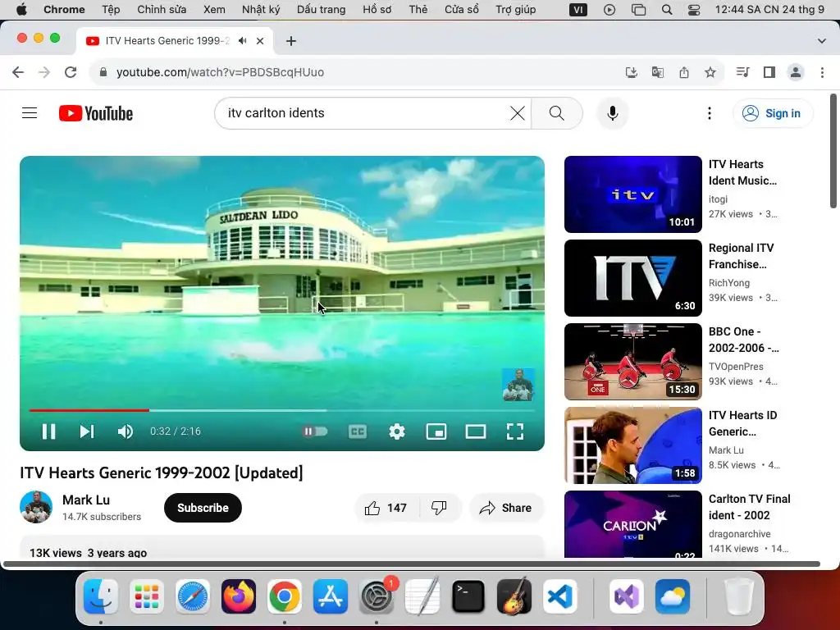Mute the video player volume
The width and height of the screenshot is (840, 630).
pyautogui.click(x=126, y=431)
